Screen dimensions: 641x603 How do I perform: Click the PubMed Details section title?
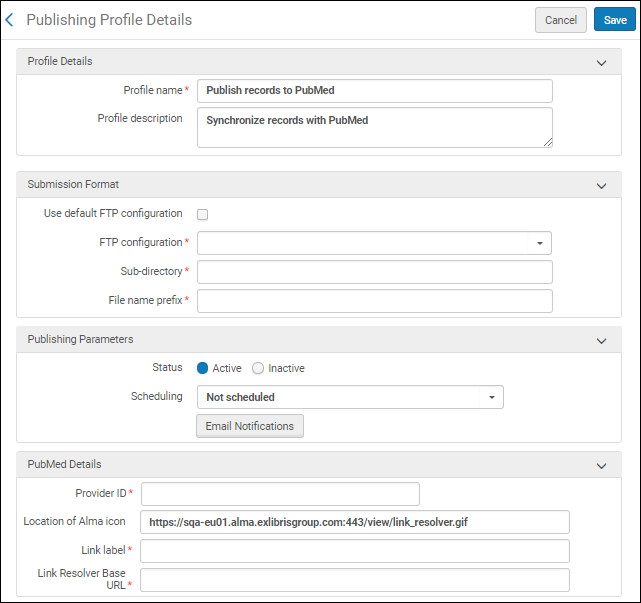[x=64, y=464]
